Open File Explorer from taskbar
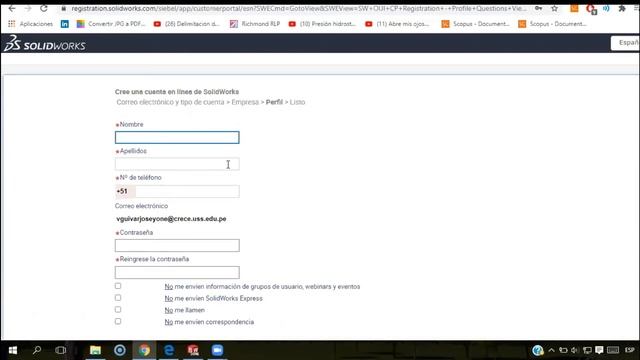The image size is (640, 360). [x=96, y=350]
